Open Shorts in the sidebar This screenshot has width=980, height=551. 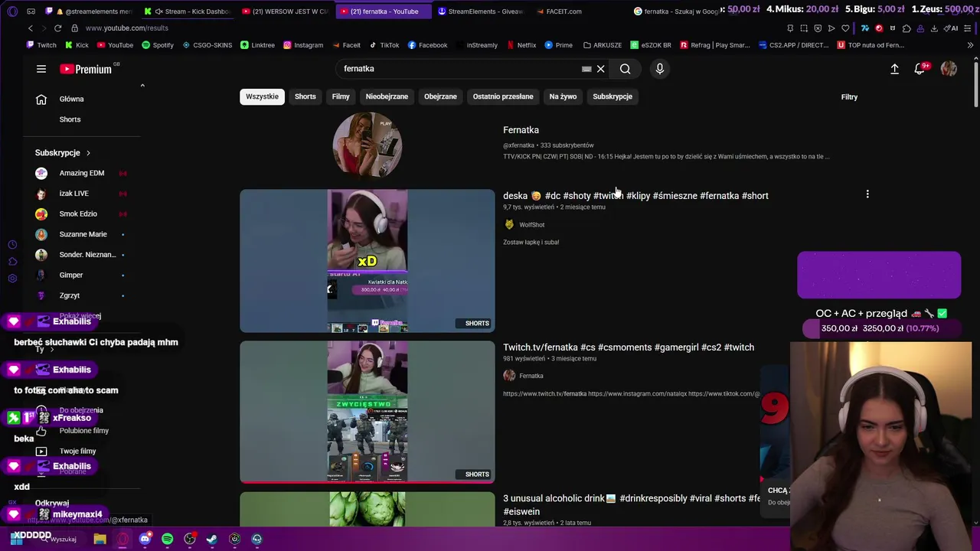70,119
